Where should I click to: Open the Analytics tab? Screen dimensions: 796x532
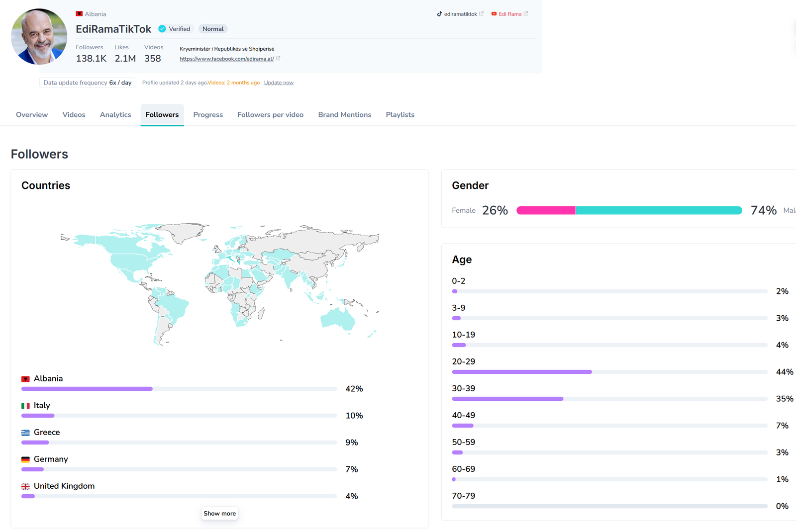tap(115, 115)
